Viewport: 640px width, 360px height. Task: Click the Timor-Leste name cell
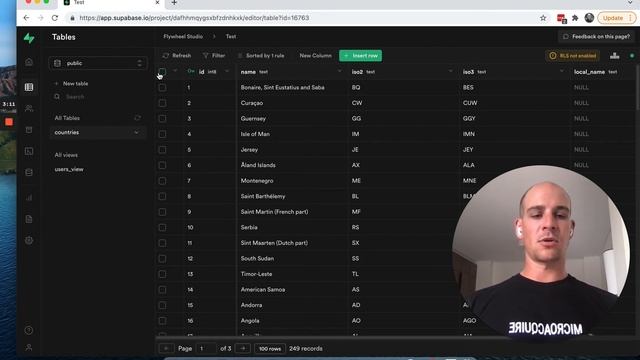pyautogui.click(x=292, y=274)
